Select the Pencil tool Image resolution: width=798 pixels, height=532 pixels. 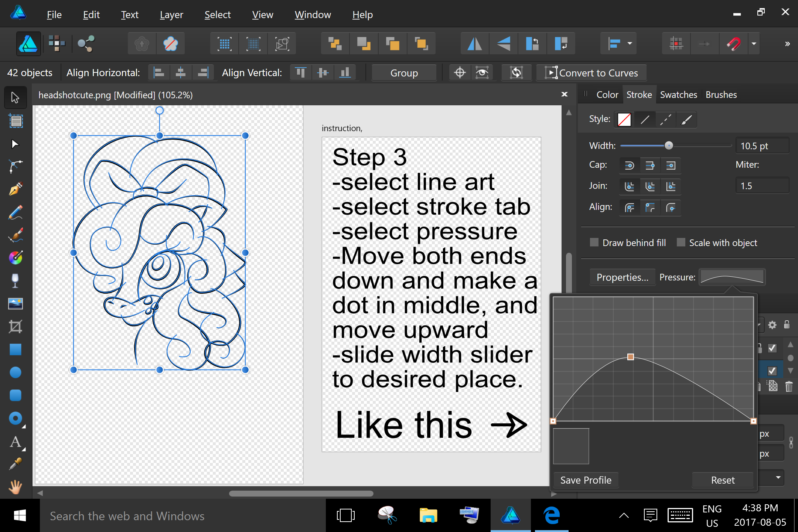[x=15, y=212]
